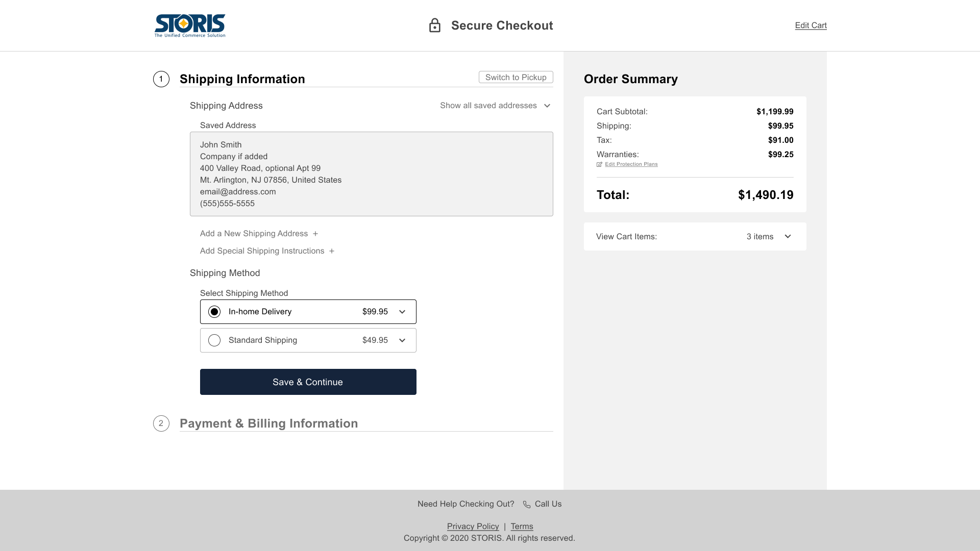Expand Standard Shipping details chevron
This screenshot has height=551, width=980.
[402, 340]
